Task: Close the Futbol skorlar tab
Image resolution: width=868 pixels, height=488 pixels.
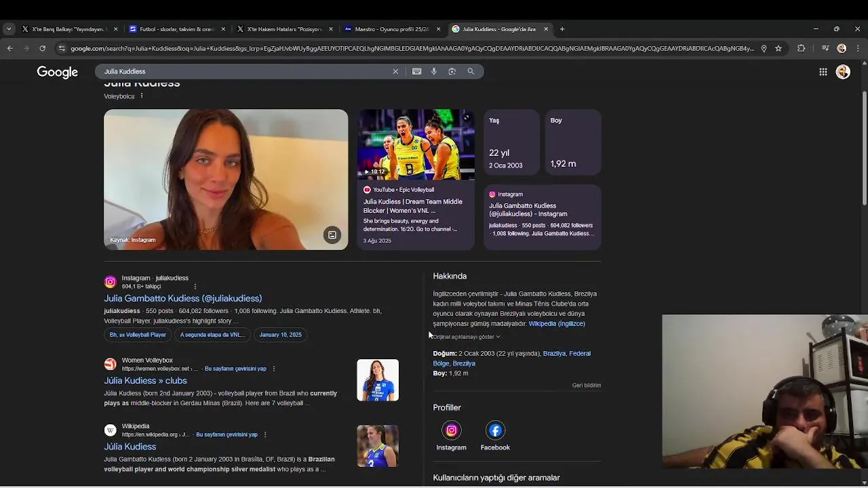Action: coord(223,29)
